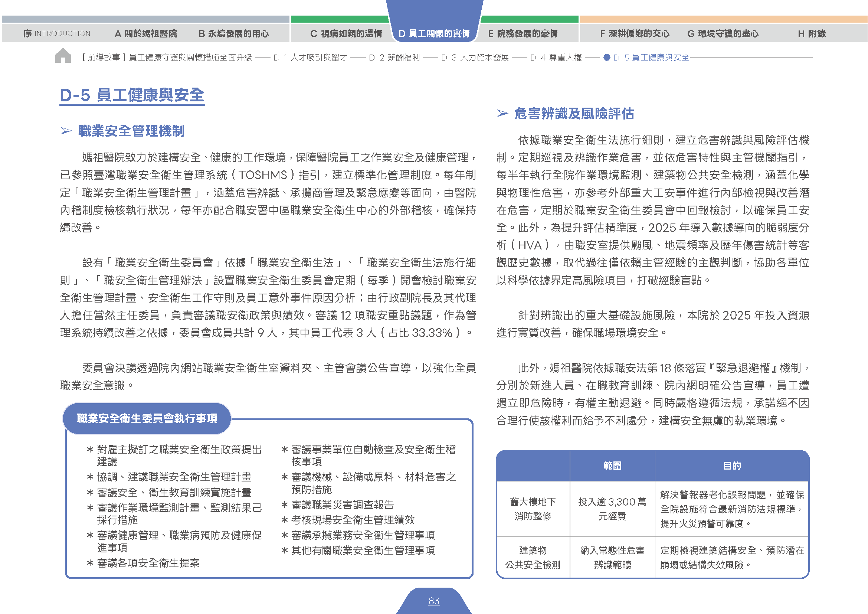Image resolution: width=868 pixels, height=614 pixels.
Task: Open the B 永續發展的用心 tab
Action: pyautogui.click(x=234, y=34)
